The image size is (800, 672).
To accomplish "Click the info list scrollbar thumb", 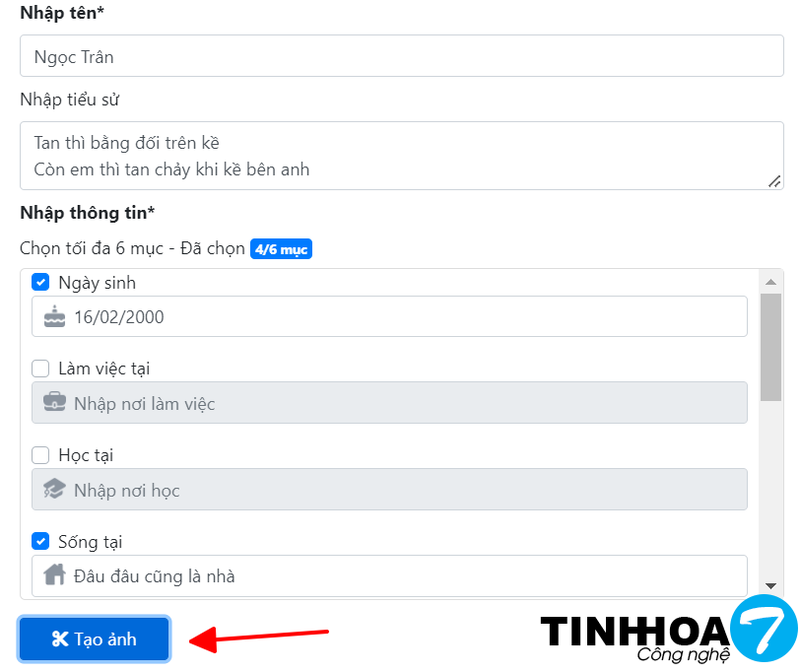I will [770, 347].
